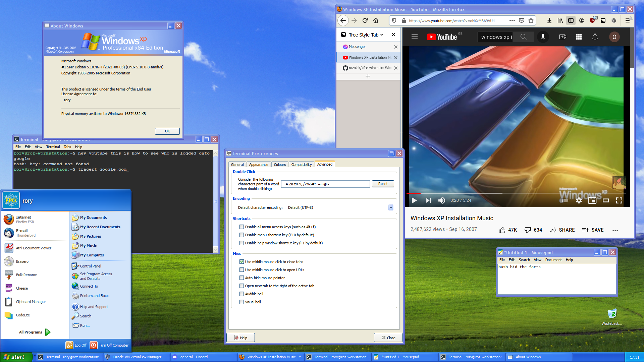Image resolution: width=644 pixels, height=362 pixels.
Task: Select the YouTube mute speaker icon
Action: click(x=441, y=200)
